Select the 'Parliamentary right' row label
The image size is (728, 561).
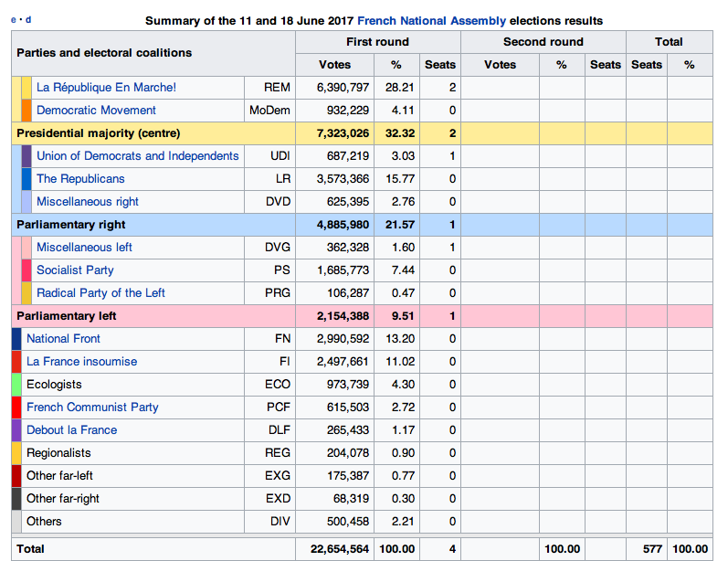(70, 224)
